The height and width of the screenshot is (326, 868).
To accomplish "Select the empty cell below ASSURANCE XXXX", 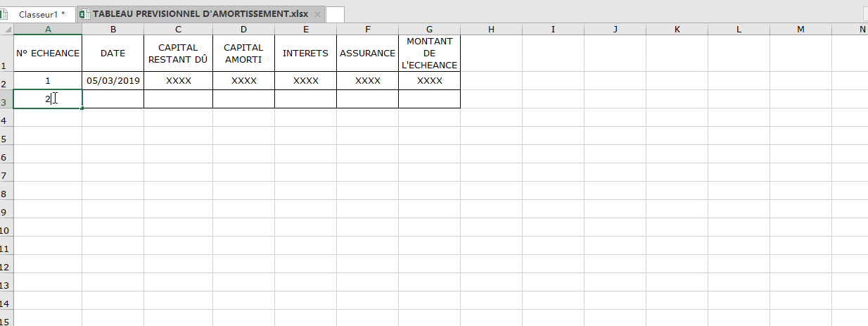I will 367,99.
